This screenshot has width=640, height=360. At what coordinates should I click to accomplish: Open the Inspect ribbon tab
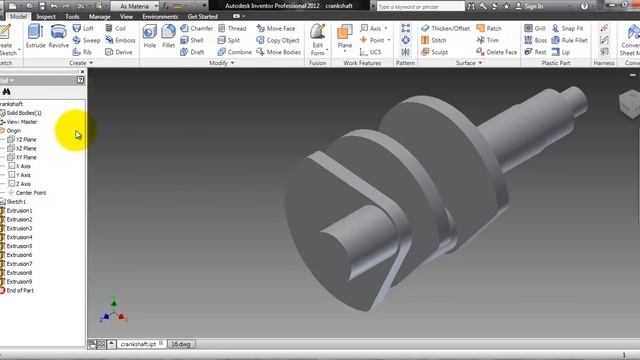tap(46, 16)
